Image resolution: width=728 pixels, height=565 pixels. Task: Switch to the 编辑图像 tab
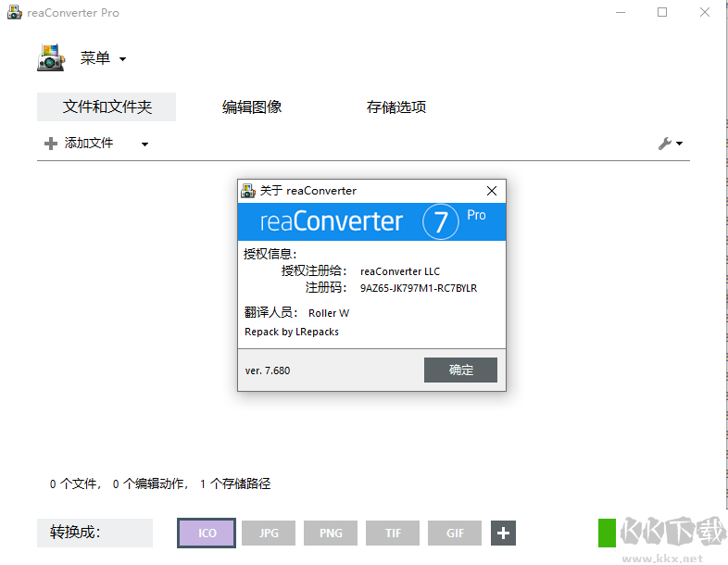click(252, 107)
